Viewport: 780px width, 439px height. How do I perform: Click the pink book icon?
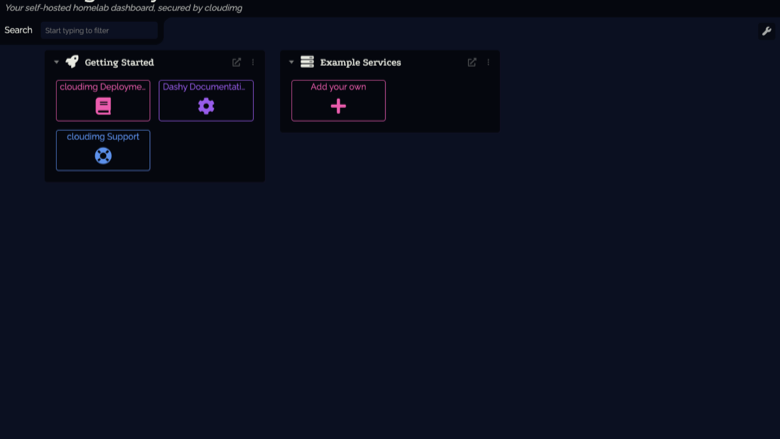103,106
